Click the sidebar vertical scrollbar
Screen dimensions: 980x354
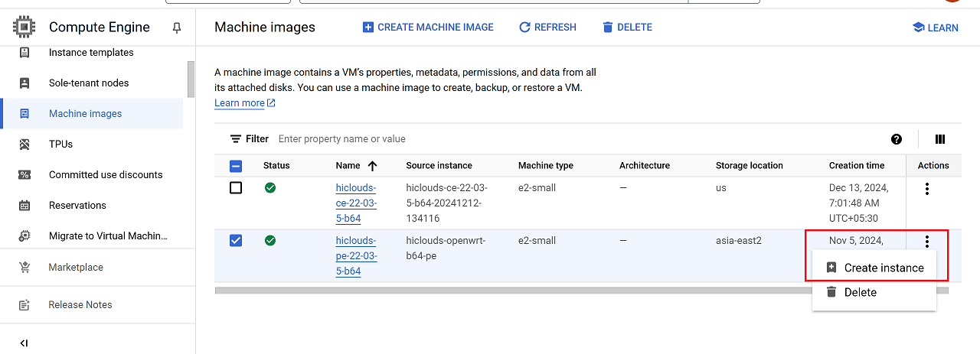pos(191,79)
